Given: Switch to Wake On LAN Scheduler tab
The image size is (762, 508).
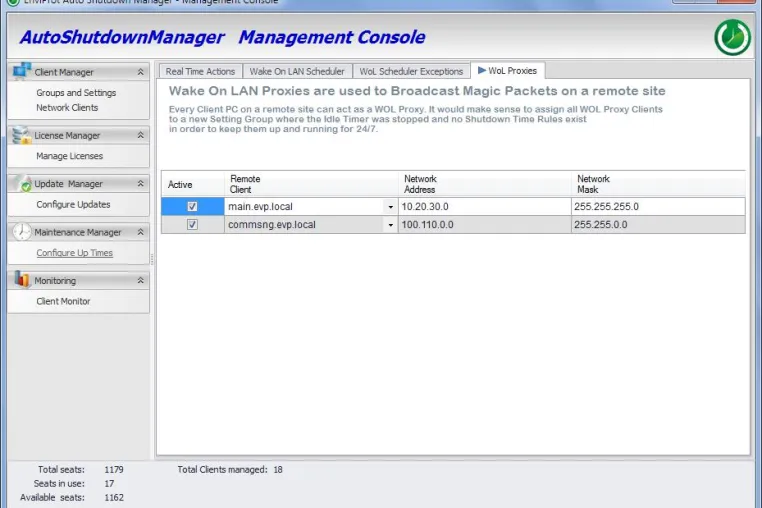Looking at the screenshot, I should [297, 71].
